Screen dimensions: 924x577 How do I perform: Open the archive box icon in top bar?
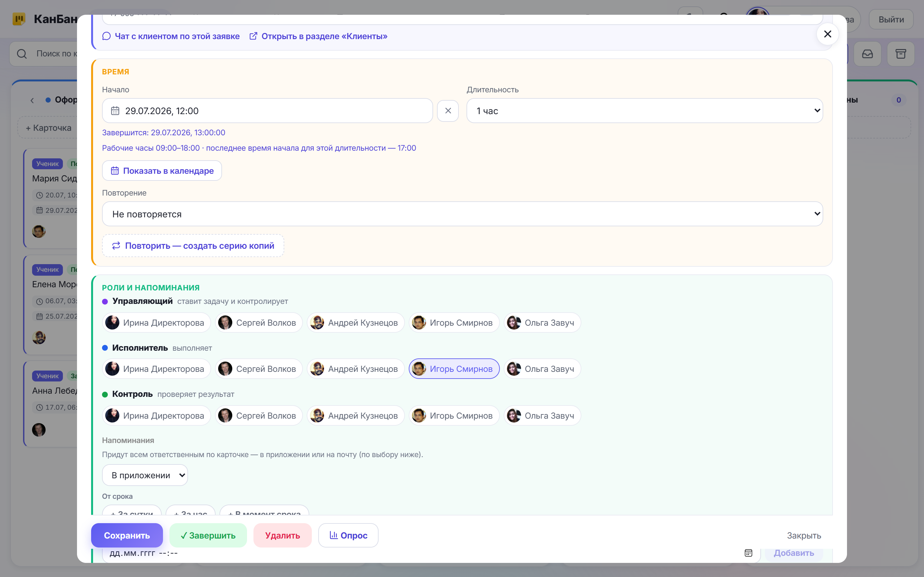[901, 54]
